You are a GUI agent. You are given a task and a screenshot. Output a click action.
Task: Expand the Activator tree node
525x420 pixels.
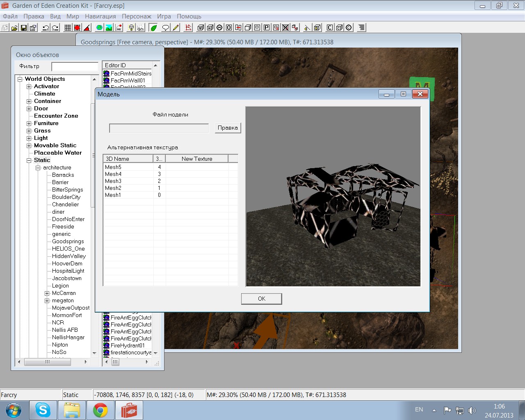[x=29, y=87]
